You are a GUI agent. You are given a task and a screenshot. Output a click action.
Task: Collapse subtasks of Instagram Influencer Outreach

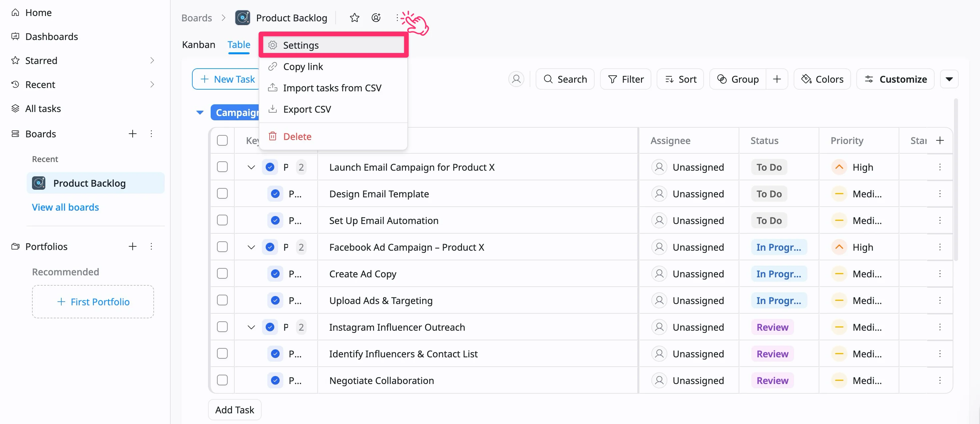pos(251,327)
